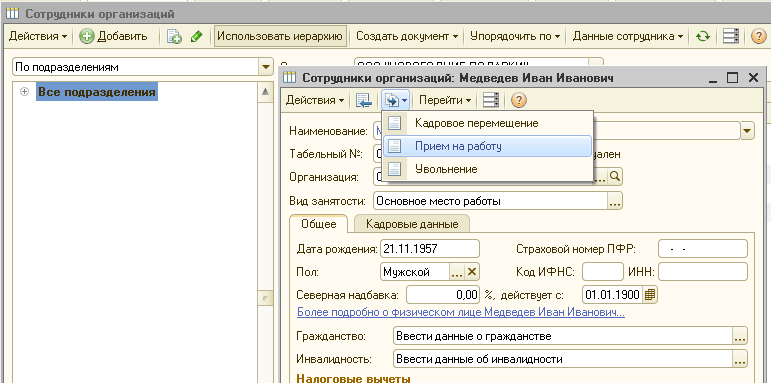771x383 pixels.
Task: Minimize the Медведев Иван Иванович window
Action: [x=713, y=78]
